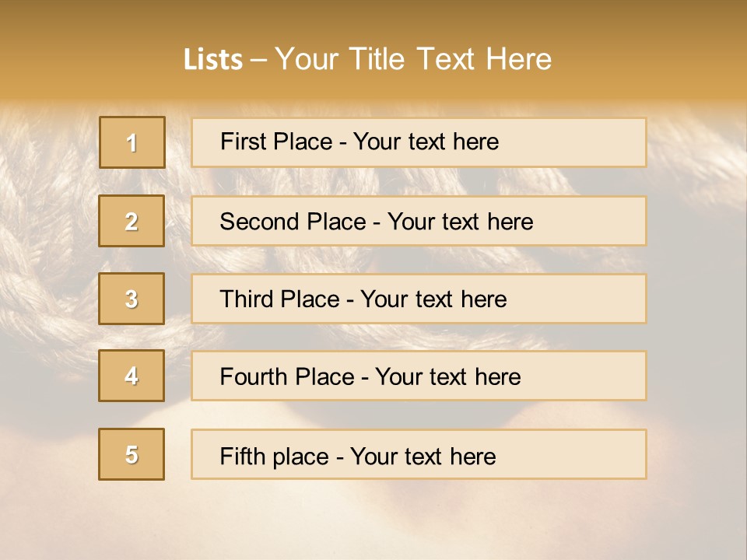This screenshot has width=747, height=560.
Task: Select the First Place text bar
Action: [x=419, y=142]
